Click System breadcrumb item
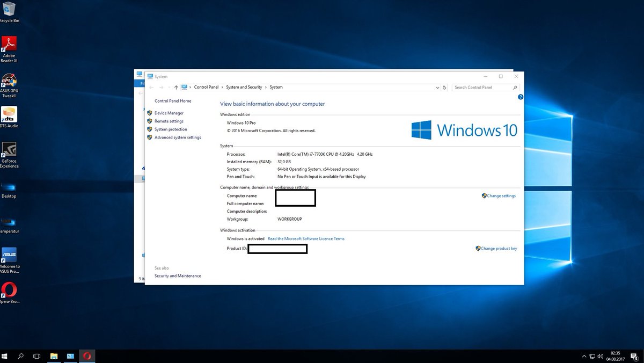The width and height of the screenshot is (644, 363). [x=276, y=87]
